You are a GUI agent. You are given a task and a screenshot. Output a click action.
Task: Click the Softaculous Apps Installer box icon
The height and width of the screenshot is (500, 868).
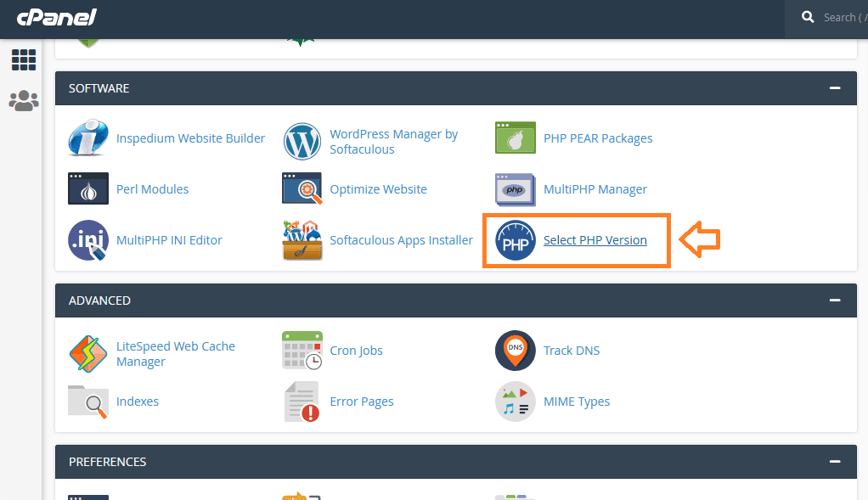pos(302,240)
